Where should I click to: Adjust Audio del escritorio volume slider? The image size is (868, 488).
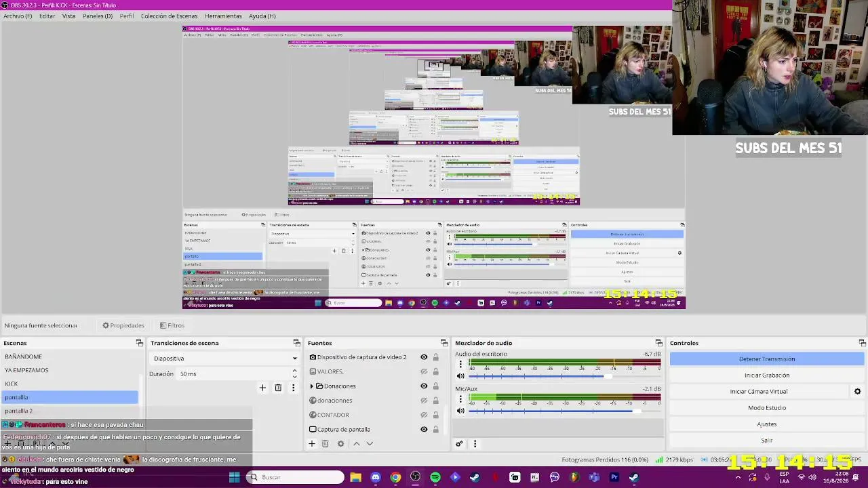(x=564, y=376)
